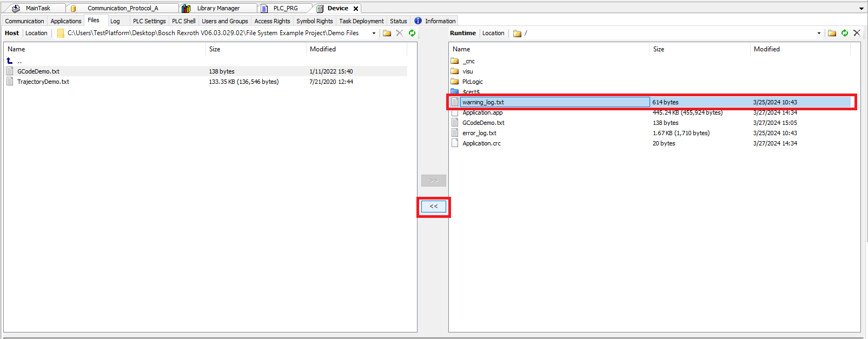Expand the Runtime location path dropdown

819,34
